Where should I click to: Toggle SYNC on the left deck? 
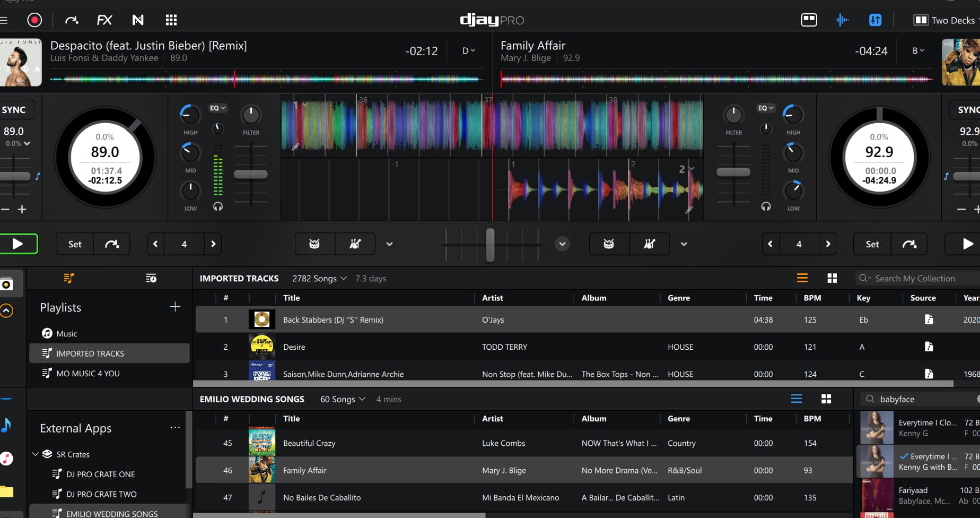(x=14, y=110)
